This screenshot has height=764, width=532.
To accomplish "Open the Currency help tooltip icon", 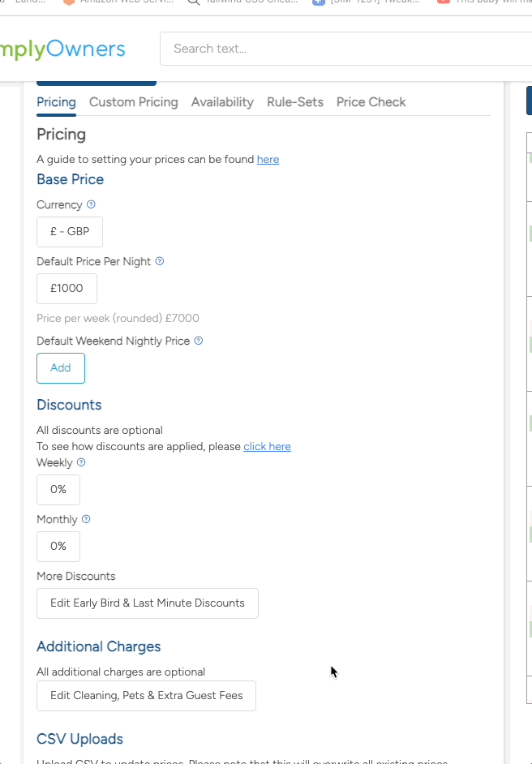I will click(x=91, y=204).
